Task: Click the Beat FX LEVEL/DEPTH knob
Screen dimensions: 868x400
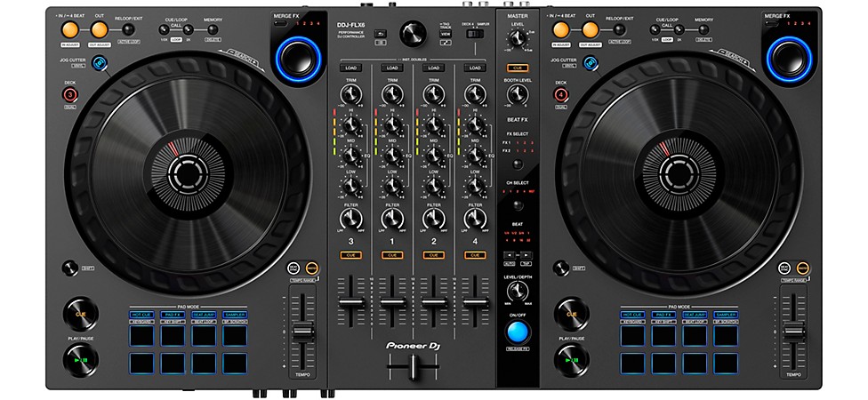Action: point(518,291)
